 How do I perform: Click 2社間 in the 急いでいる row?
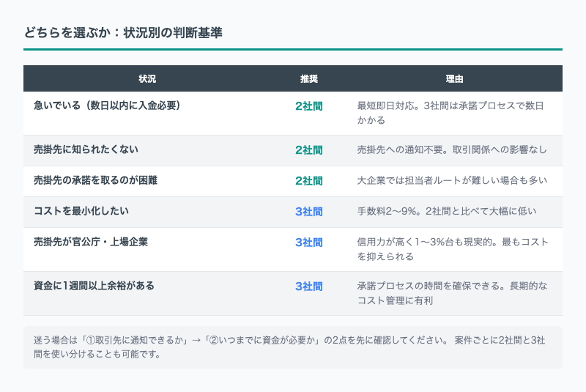click(x=308, y=106)
